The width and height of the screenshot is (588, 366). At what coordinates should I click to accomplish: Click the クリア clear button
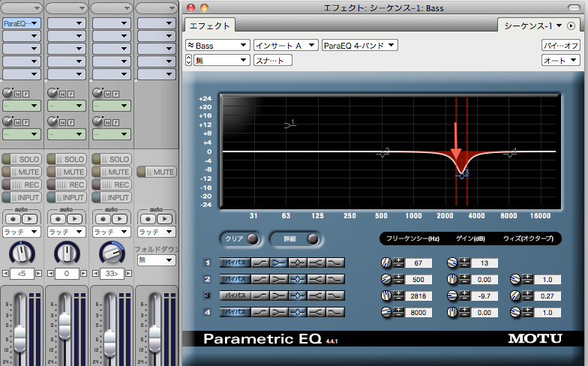point(240,238)
